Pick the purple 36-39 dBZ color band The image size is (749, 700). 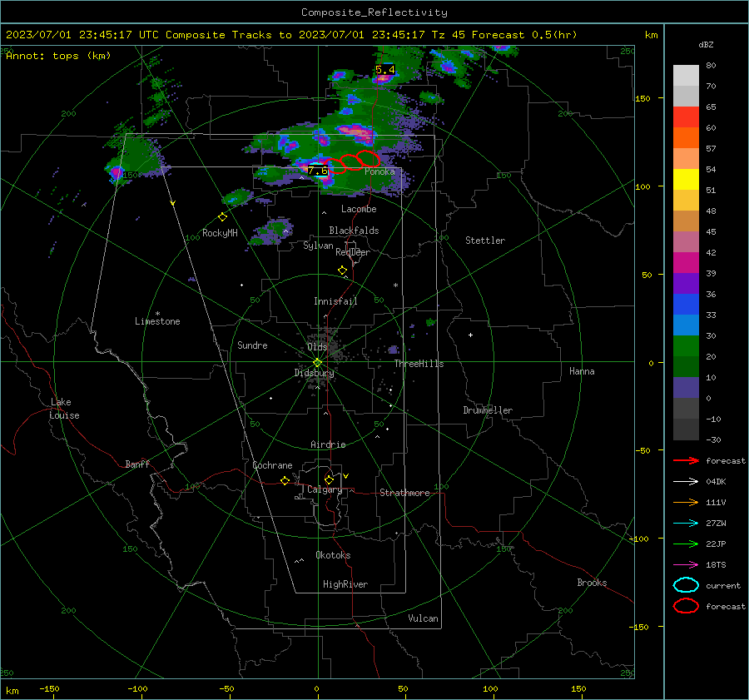pyautogui.click(x=686, y=283)
